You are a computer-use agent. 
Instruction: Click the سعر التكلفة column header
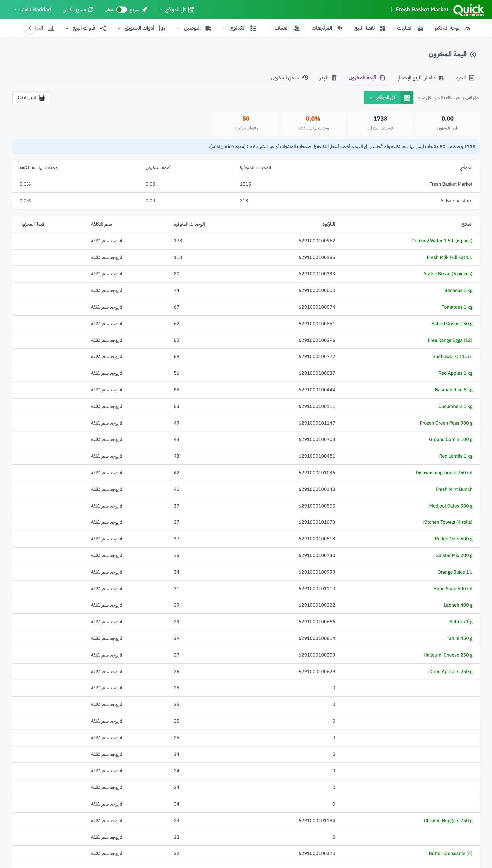(101, 224)
